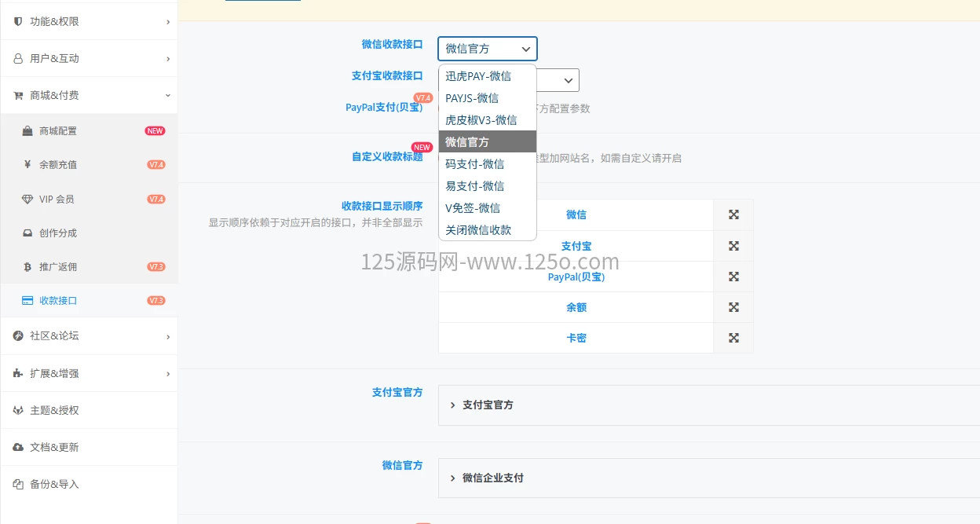Open the 商城配置 settings icon
The width and height of the screenshot is (980, 524).
(x=26, y=130)
